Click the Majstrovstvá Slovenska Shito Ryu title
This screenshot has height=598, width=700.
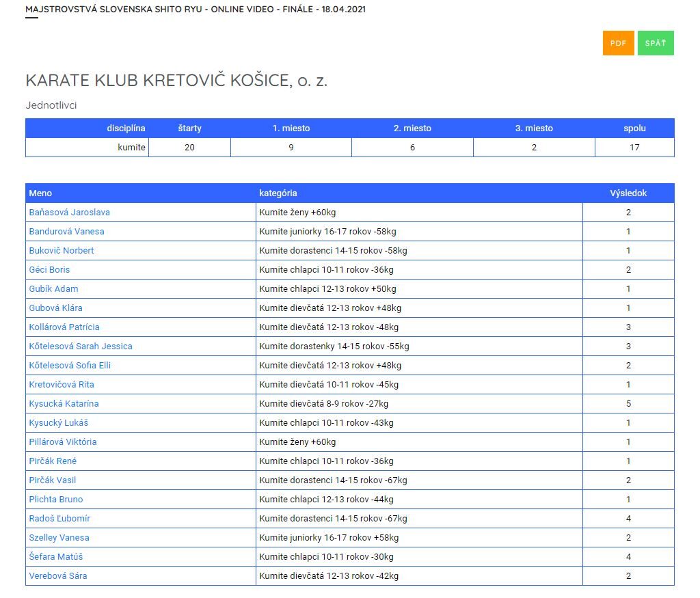click(x=196, y=9)
